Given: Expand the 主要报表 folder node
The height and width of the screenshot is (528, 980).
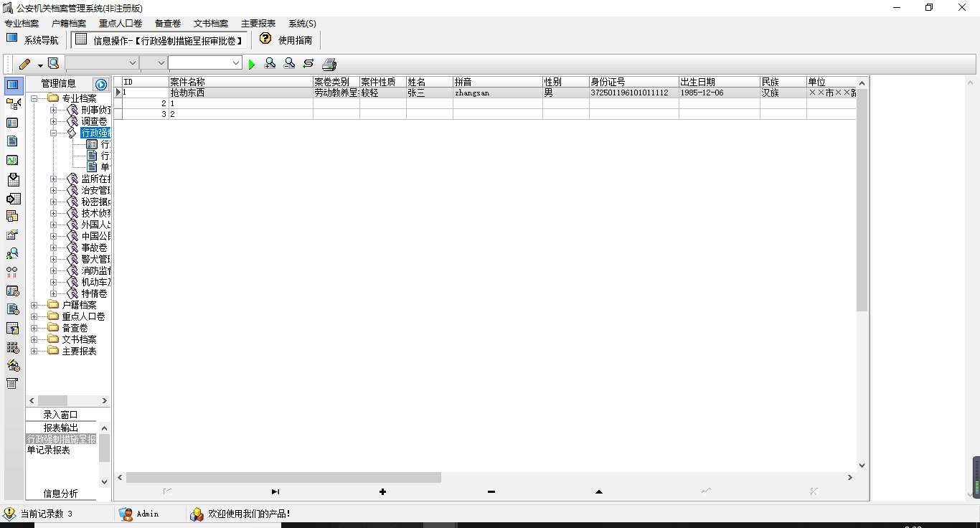Looking at the screenshot, I should point(34,351).
